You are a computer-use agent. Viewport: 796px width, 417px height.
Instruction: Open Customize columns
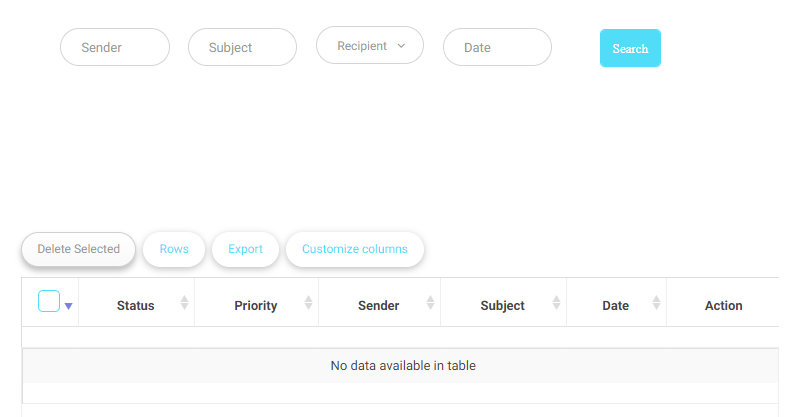click(355, 249)
